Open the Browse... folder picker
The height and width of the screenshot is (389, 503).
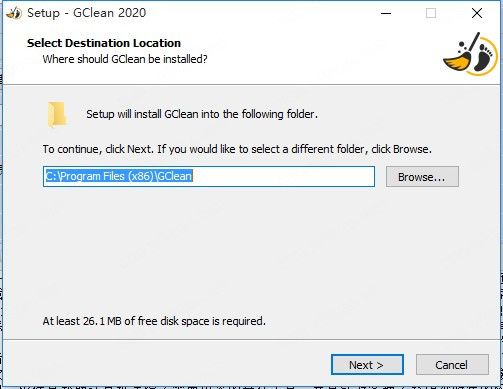(422, 177)
